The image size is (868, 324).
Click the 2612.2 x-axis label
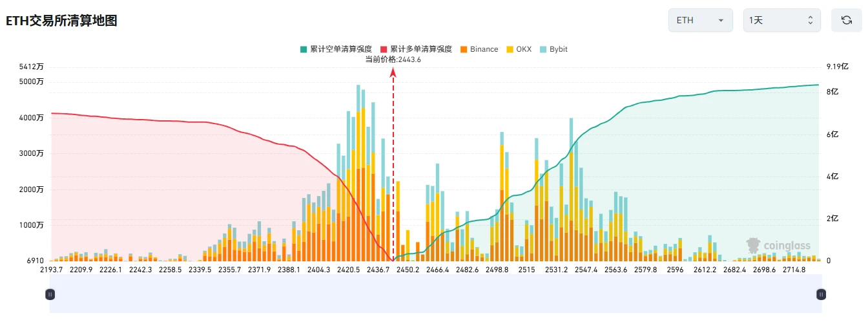click(705, 270)
